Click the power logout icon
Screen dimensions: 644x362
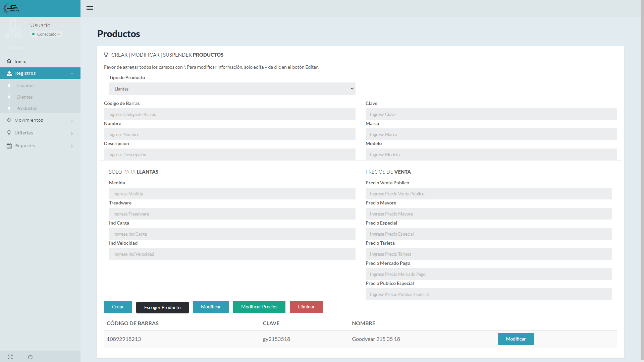tap(30, 357)
